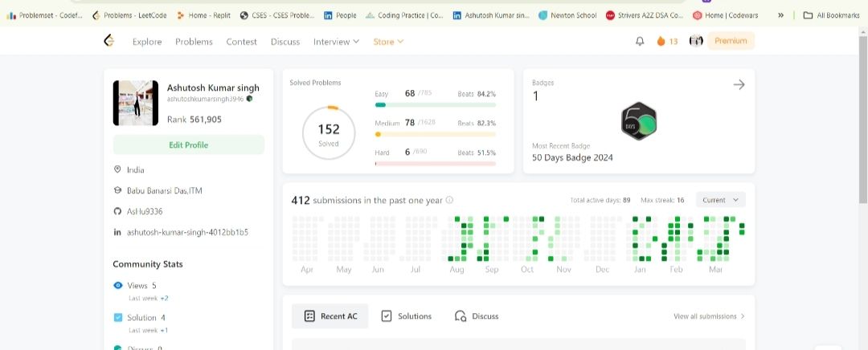
Task: Click the 50 Days Badge hexagon icon
Action: tap(639, 120)
